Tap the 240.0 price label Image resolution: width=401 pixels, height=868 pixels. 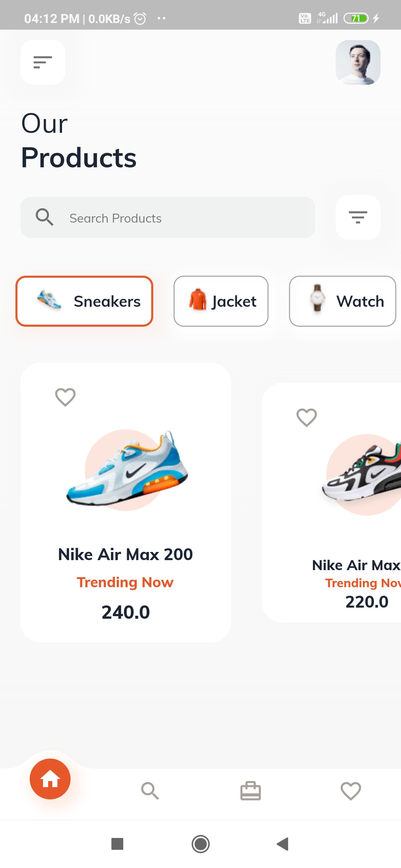tap(125, 612)
